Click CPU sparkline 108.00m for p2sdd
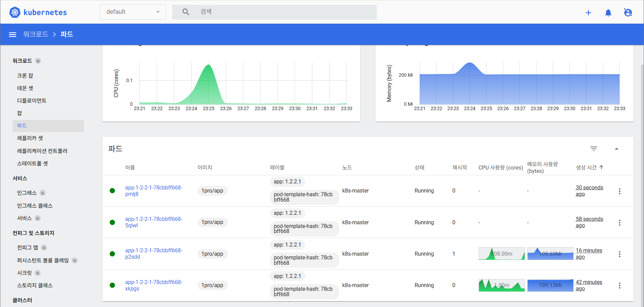Screen dimensions: 644x307 (x=502, y=254)
